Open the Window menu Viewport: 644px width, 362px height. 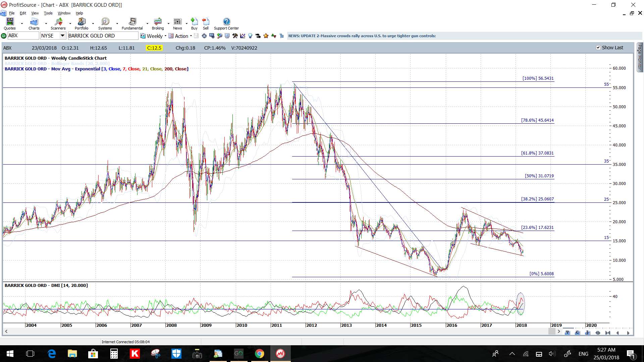pos(64,13)
